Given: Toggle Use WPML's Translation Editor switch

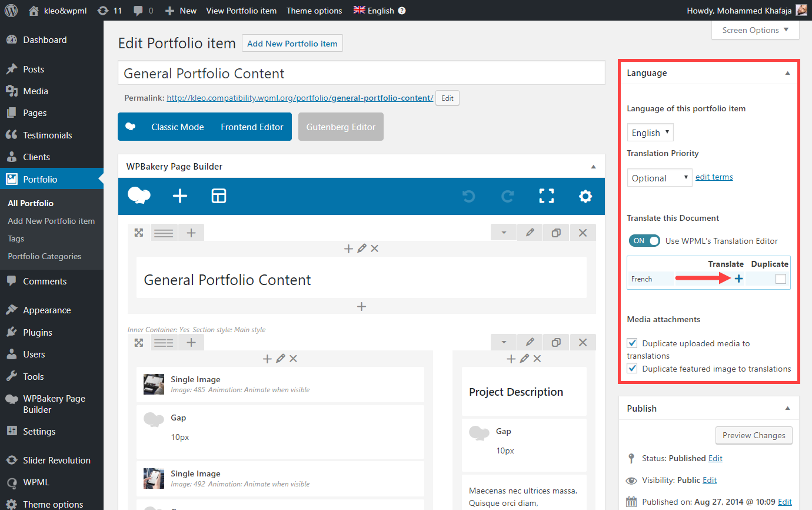Looking at the screenshot, I should point(644,240).
